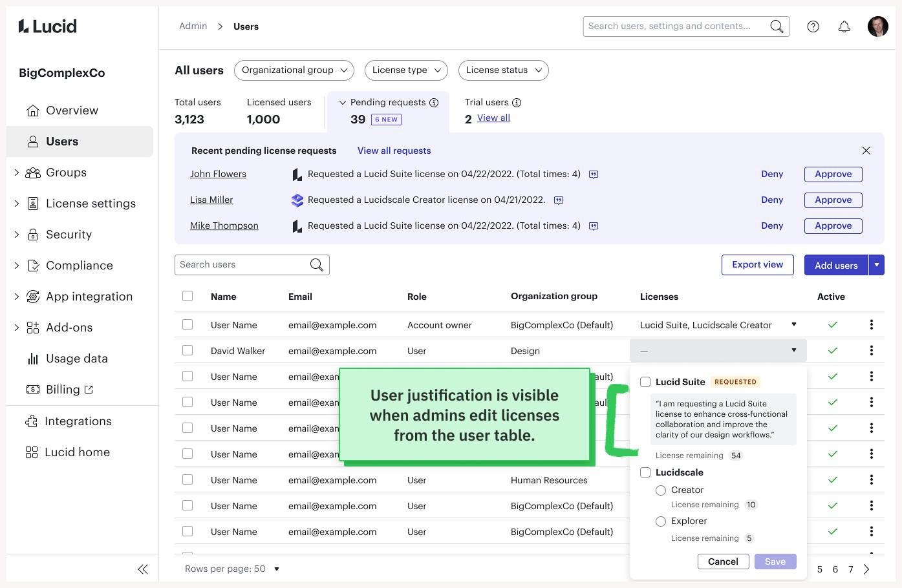Approve Lisa Miller's license request

833,200
